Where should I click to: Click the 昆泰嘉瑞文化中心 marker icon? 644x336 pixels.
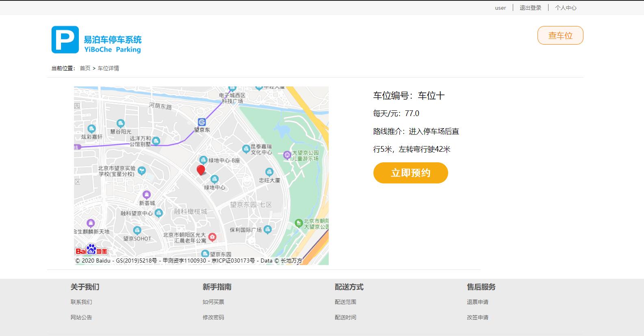point(246,149)
